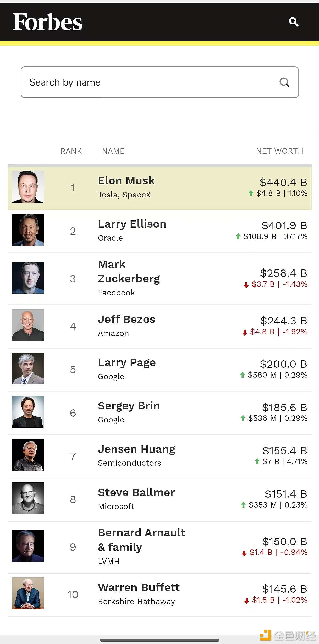Open the Larry Page profile link
The width and height of the screenshot is (319, 644).
tap(127, 363)
